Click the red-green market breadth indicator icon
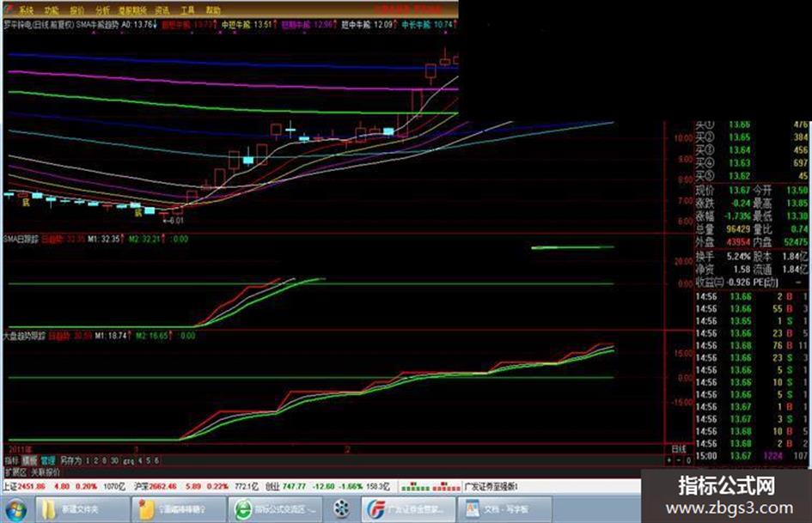This screenshot has width=812, height=523. pos(430,487)
